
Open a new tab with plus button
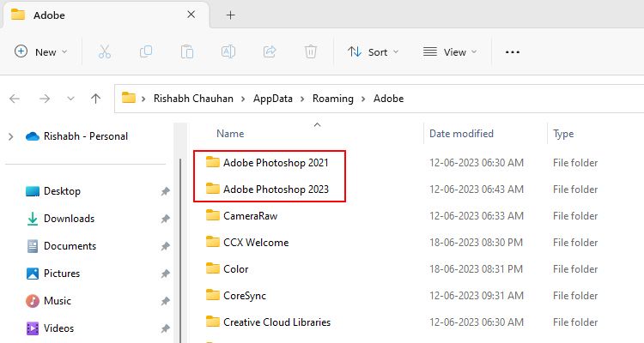[x=230, y=15]
